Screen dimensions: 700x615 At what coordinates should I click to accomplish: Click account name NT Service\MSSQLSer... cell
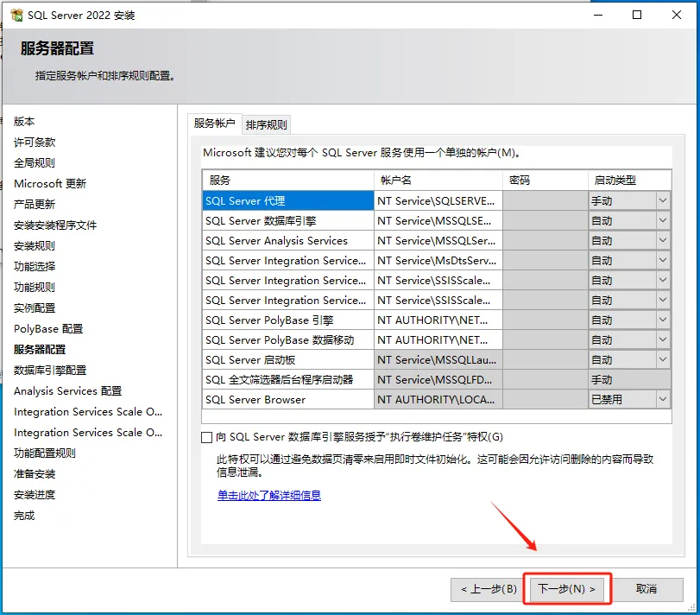point(438,240)
